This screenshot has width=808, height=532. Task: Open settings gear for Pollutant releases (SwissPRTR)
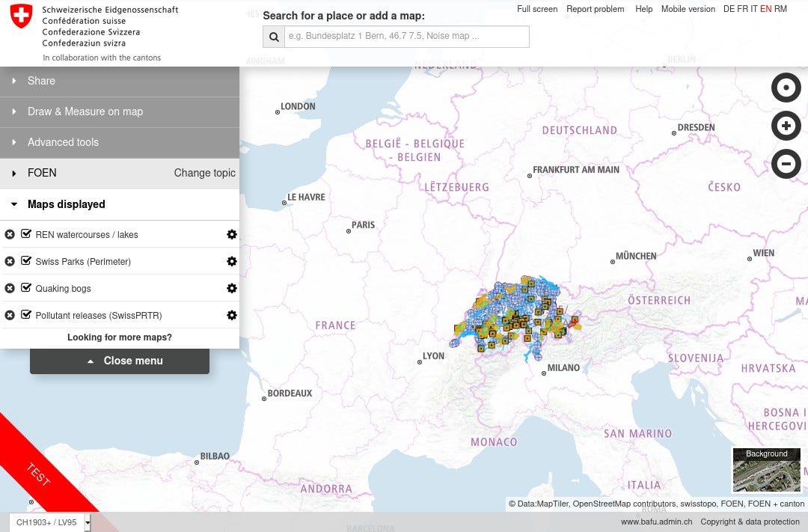pyautogui.click(x=232, y=315)
